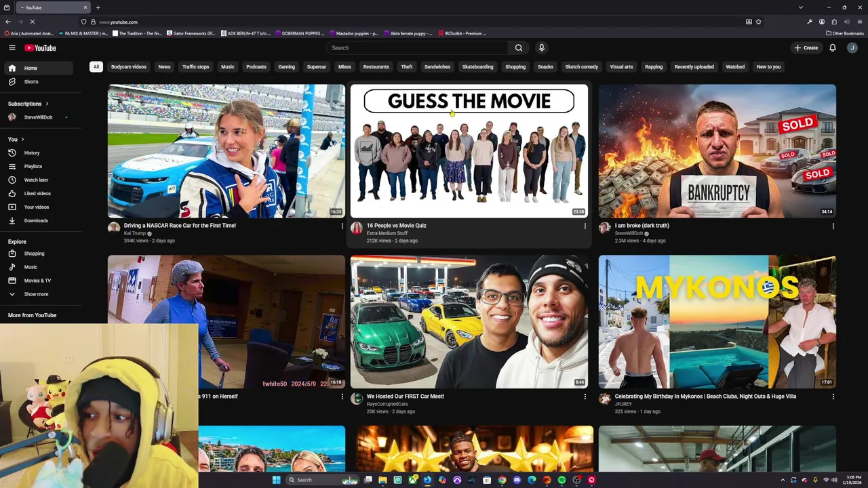Start voice search with the microphone
868x488 pixels.
pos(541,47)
